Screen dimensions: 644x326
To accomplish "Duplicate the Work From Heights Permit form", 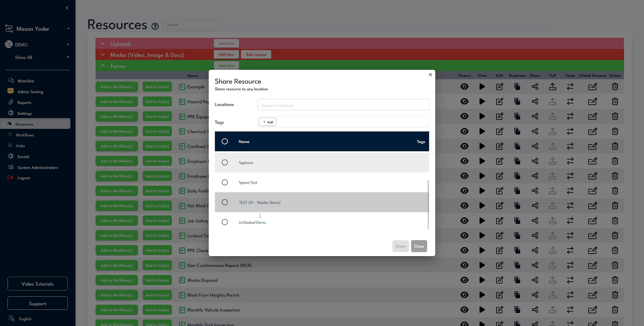I will pos(517,295).
